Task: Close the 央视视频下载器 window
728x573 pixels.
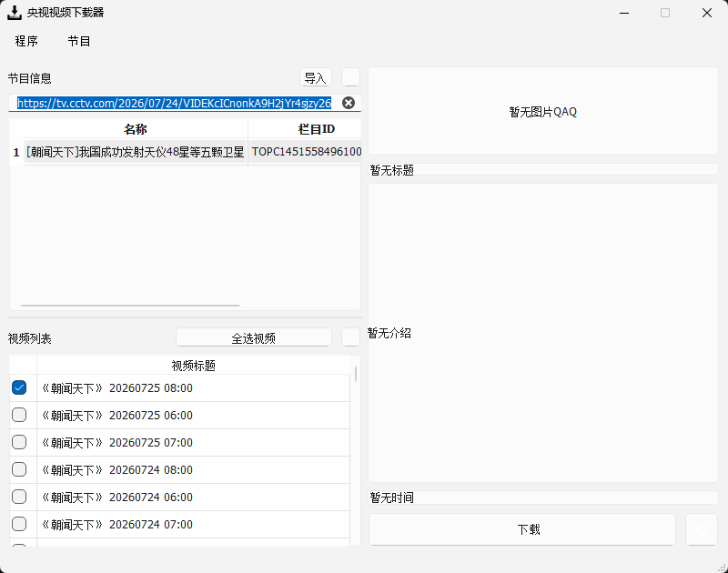Action: pyautogui.click(x=707, y=13)
